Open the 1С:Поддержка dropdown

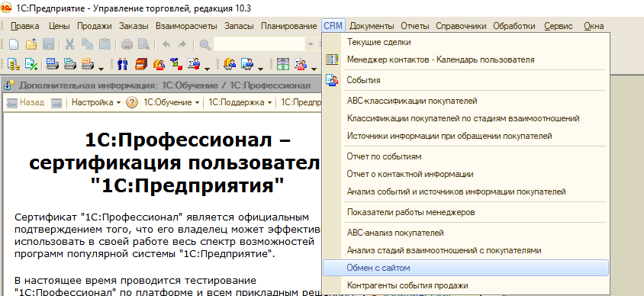[241, 102]
